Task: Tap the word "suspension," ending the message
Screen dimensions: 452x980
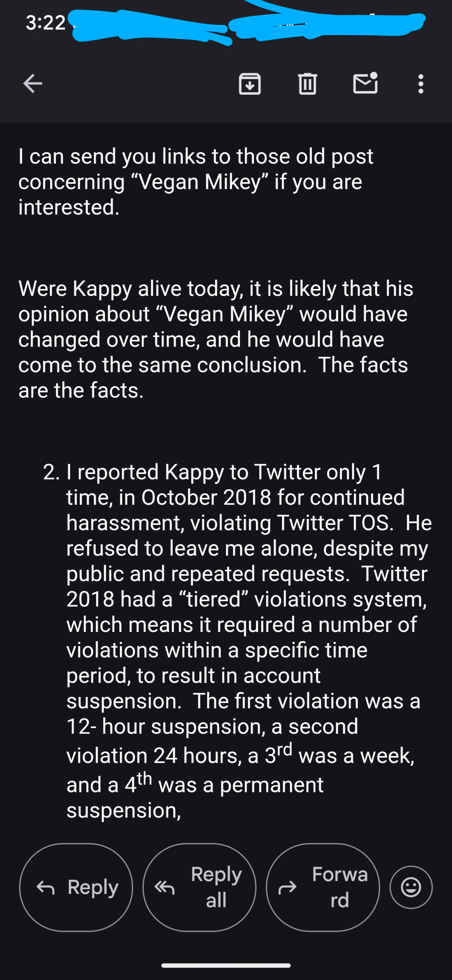Action: coord(124,810)
